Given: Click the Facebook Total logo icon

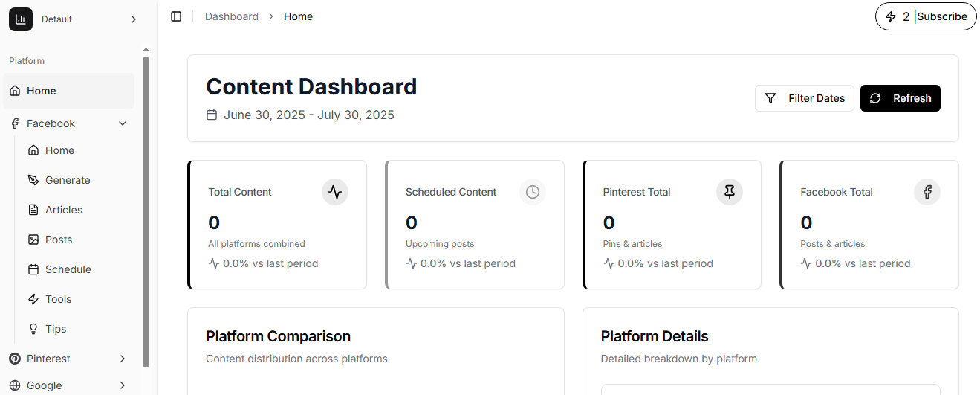Looking at the screenshot, I should tap(927, 192).
